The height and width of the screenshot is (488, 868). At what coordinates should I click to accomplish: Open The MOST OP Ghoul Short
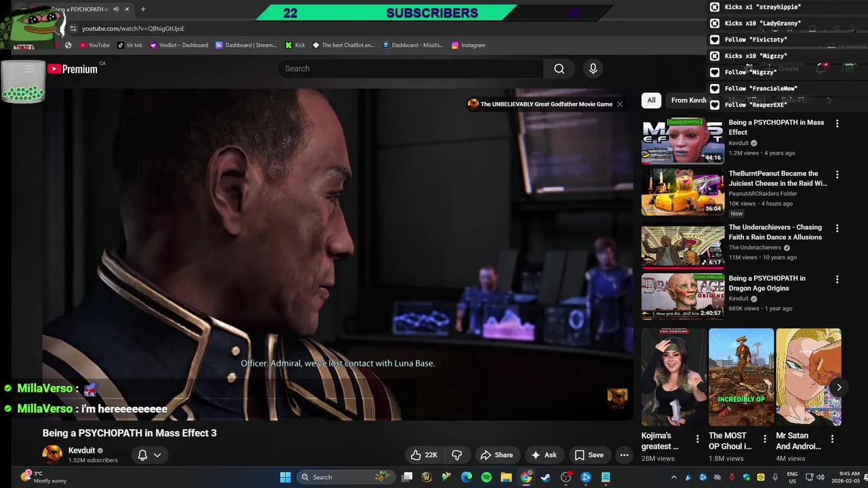(x=741, y=377)
